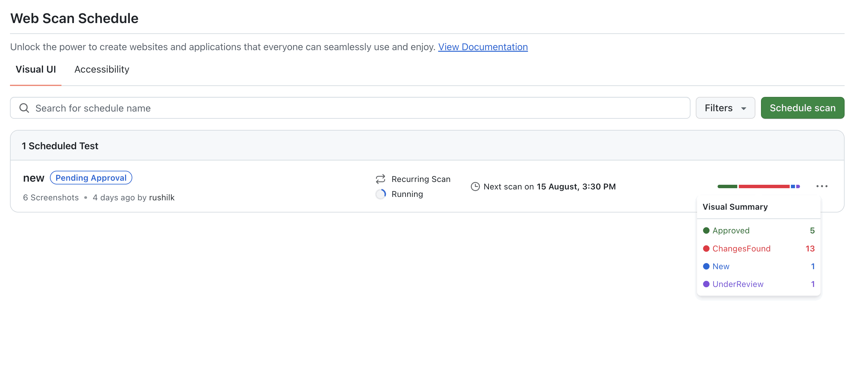
Task: Click the running spinner icon
Action: [380, 194]
